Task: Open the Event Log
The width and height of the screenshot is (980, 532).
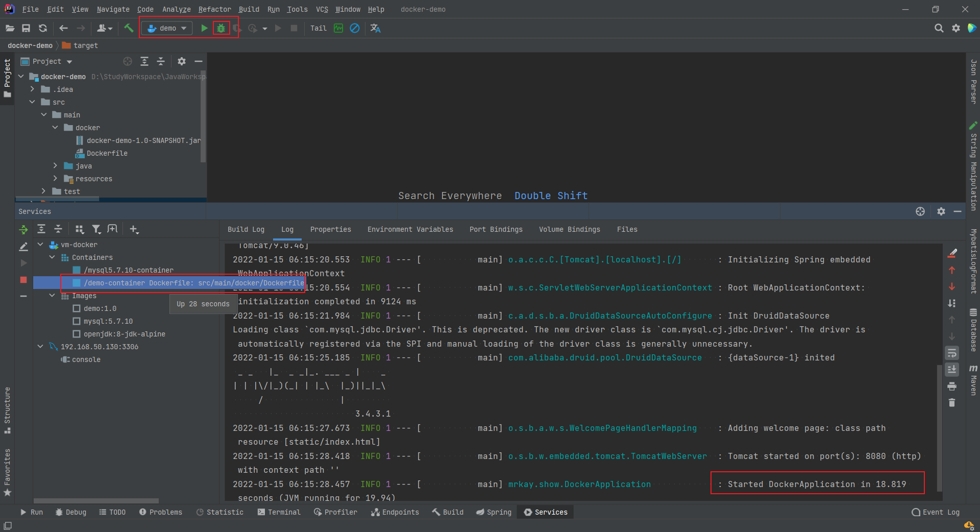Action: coord(936,512)
